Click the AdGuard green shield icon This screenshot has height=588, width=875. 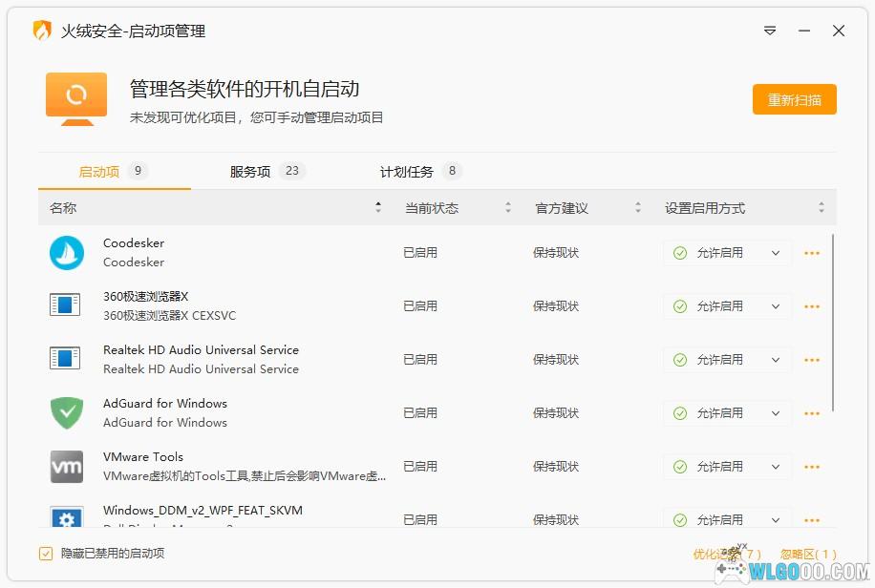click(67, 413)
